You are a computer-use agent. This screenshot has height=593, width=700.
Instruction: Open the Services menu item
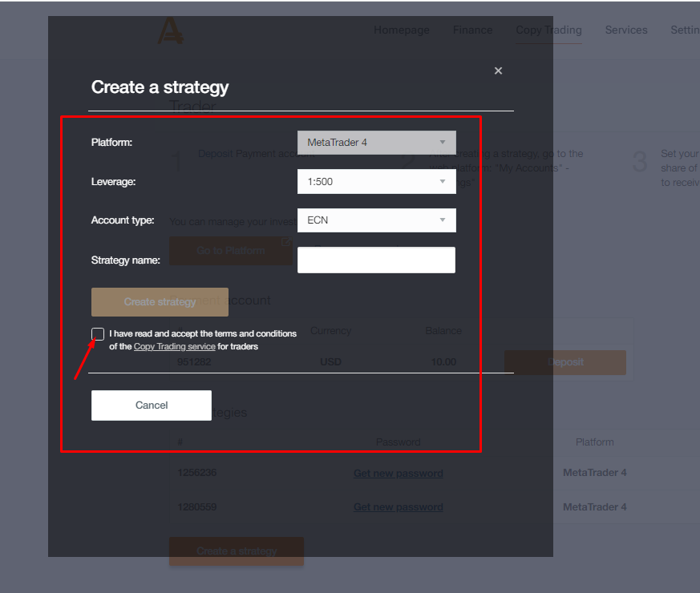(x=625, y=30)
